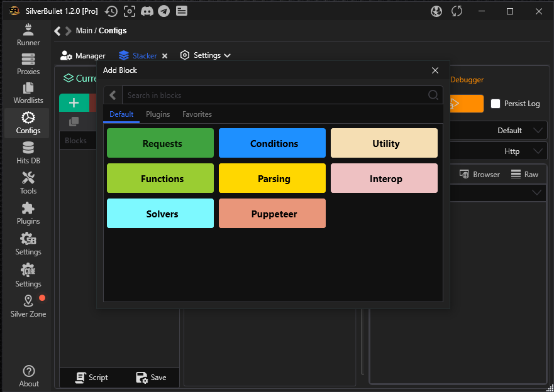Choose the Functions block category
Screen dimensions: 554x392
[160, 178]
